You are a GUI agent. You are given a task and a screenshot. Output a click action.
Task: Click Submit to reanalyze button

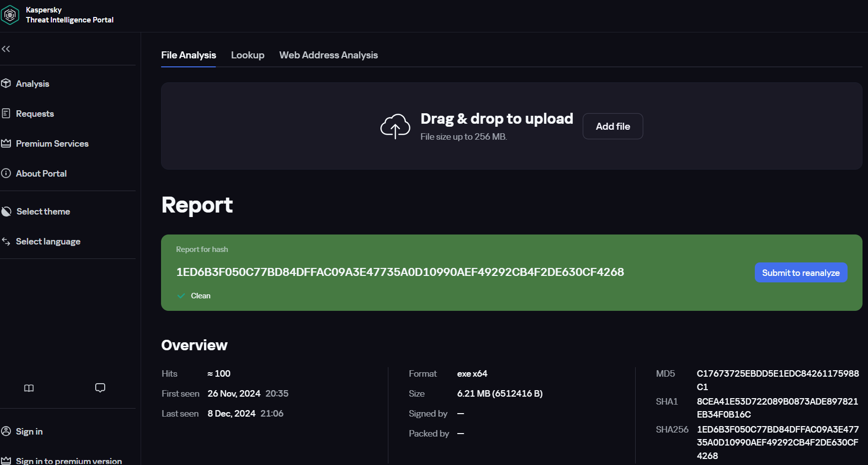coord(801,272)
